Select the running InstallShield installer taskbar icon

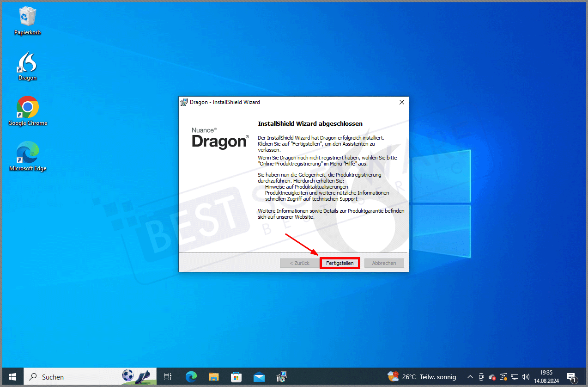pos(281,376)
